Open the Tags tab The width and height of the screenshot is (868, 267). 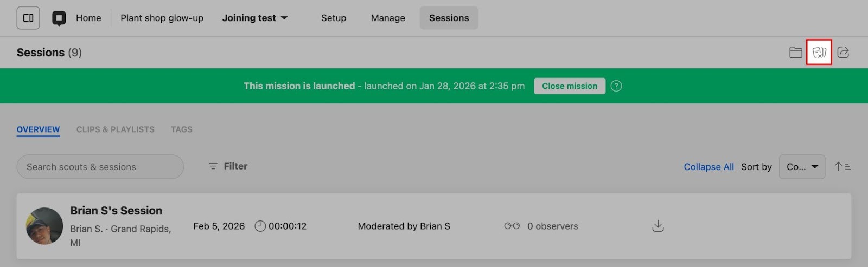tap(181, 129)
